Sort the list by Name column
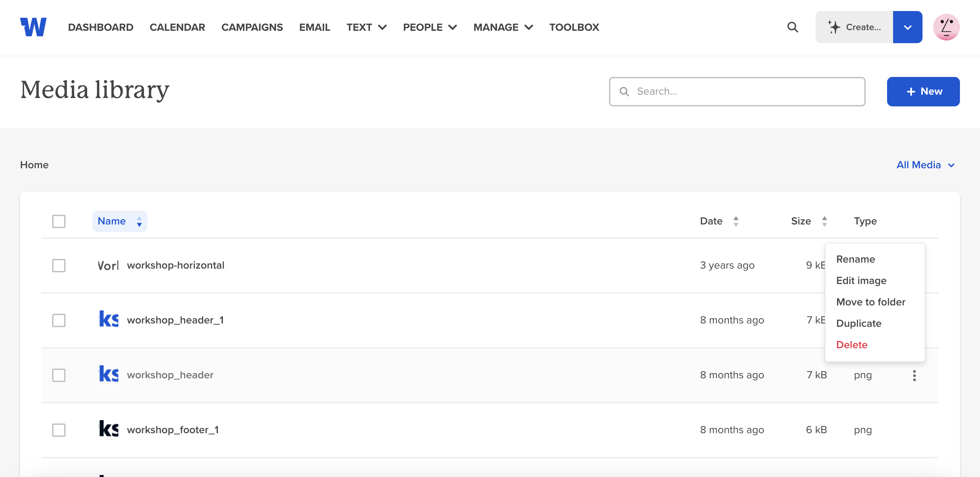Image resolution: width=980 pixels, height=477 pixels. coord(119,221)
